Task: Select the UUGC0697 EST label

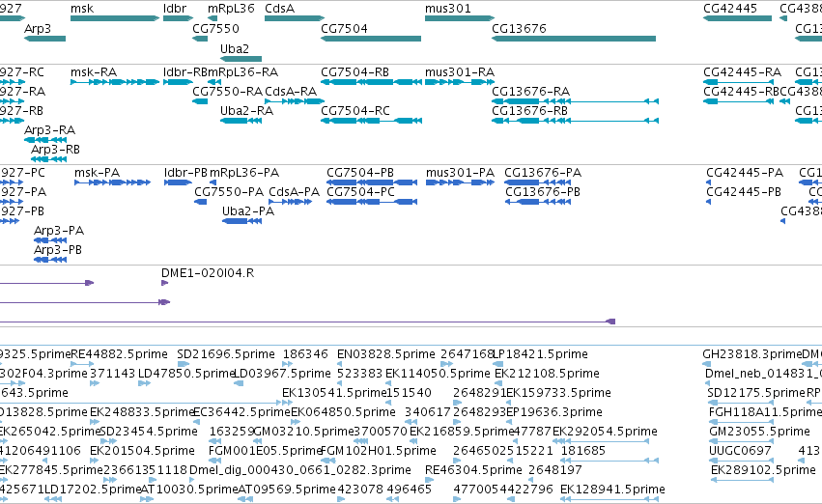Action: (x=740, y=451)
